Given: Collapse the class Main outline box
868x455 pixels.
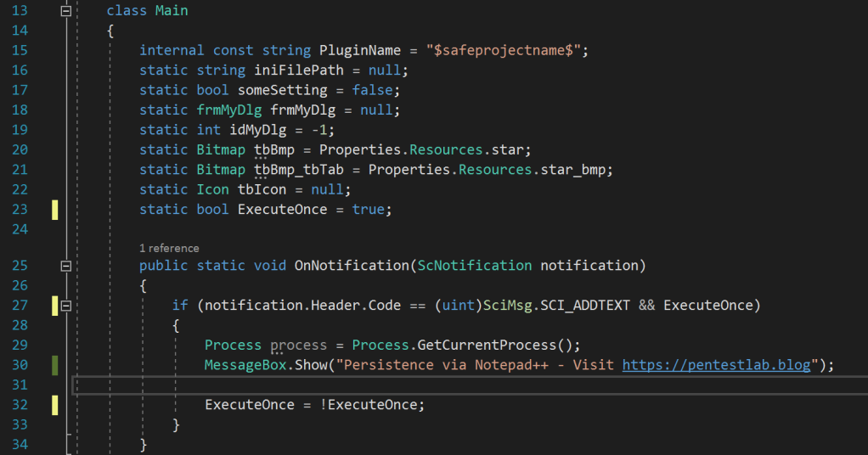Looking at the screenshot, I should pyautogui.click(x=65, y=11).
